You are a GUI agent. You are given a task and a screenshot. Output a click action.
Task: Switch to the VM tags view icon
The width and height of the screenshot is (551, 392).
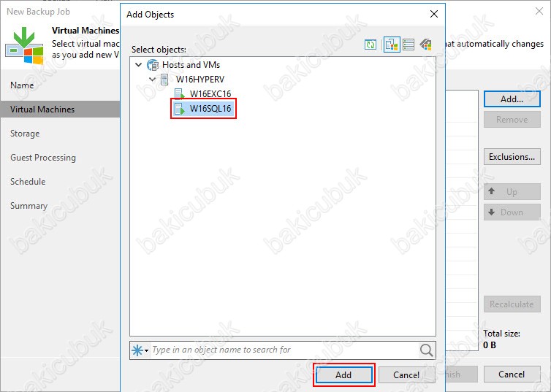(425, 45)
